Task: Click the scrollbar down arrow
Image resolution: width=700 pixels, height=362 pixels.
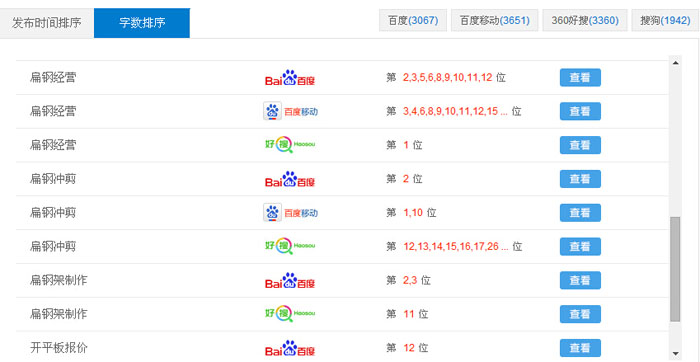Action: (x=675, y=353)
